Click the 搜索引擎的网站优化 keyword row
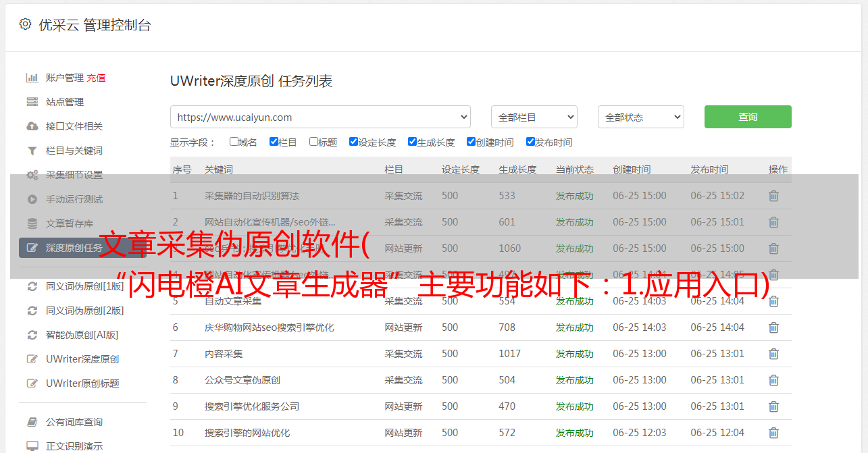 [247, 433]
